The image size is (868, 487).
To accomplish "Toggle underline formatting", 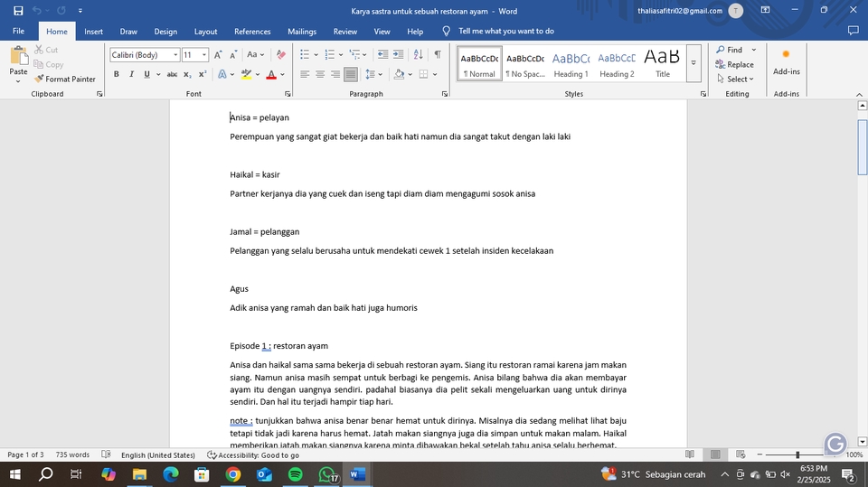I will (x=146, y=74).
